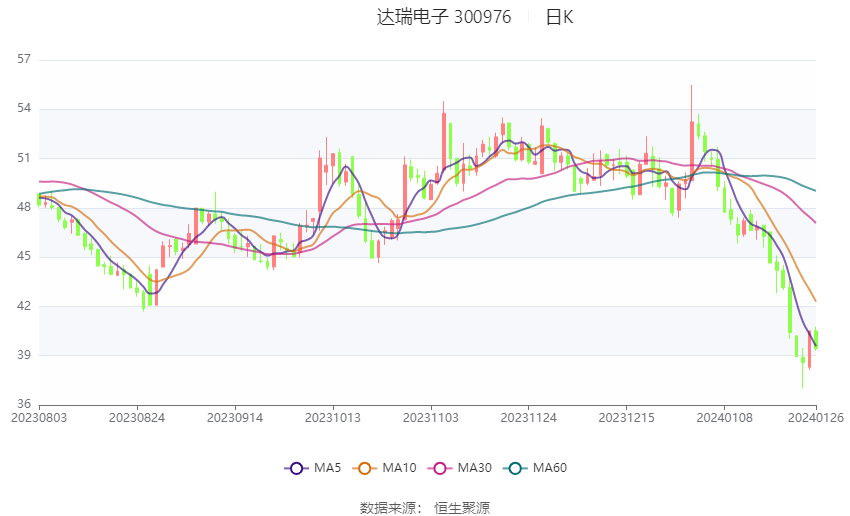Viewport: 850px width, 516px height.
Task: Click the 20230914 date axis label
Action: 235,418
